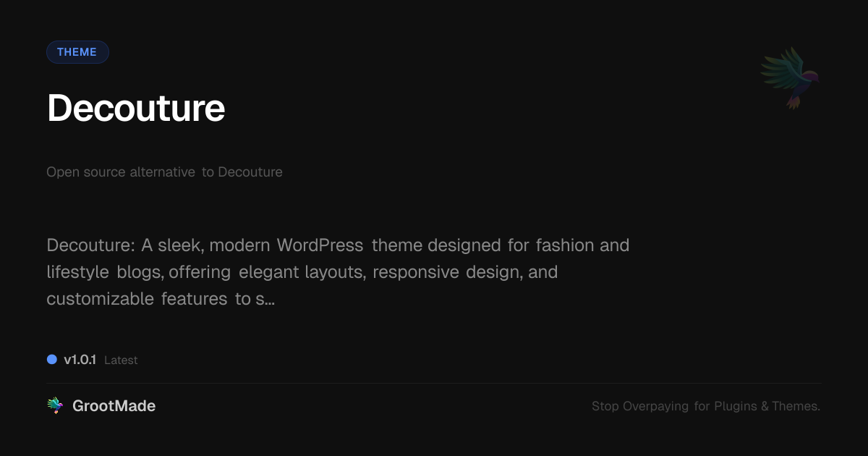Click the release indicator dot before v1.0.1
Screen dimensions: 868x456
pos(51,359)
